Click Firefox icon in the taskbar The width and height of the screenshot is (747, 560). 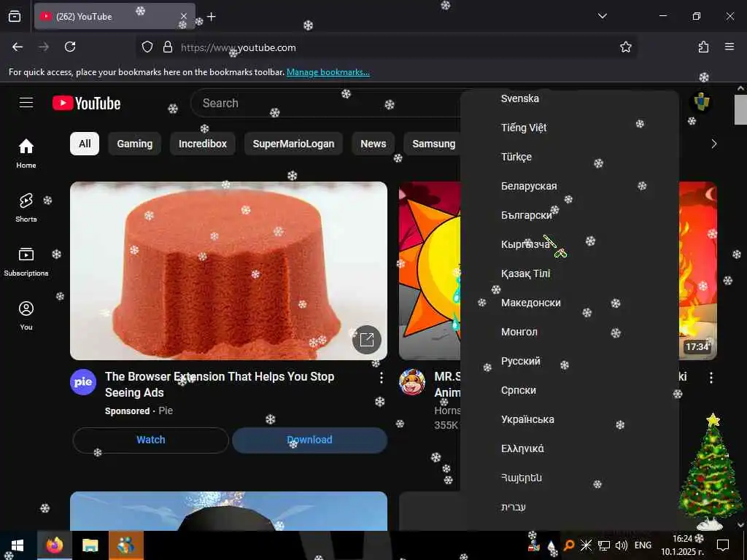tap(54, 545)
